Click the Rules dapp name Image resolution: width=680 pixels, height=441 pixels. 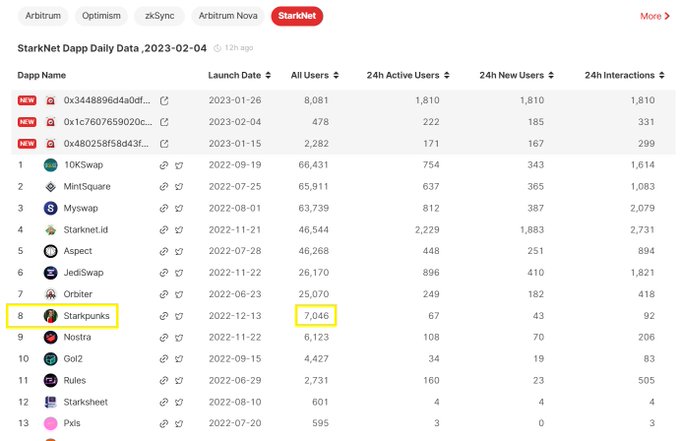click(75, 380)
